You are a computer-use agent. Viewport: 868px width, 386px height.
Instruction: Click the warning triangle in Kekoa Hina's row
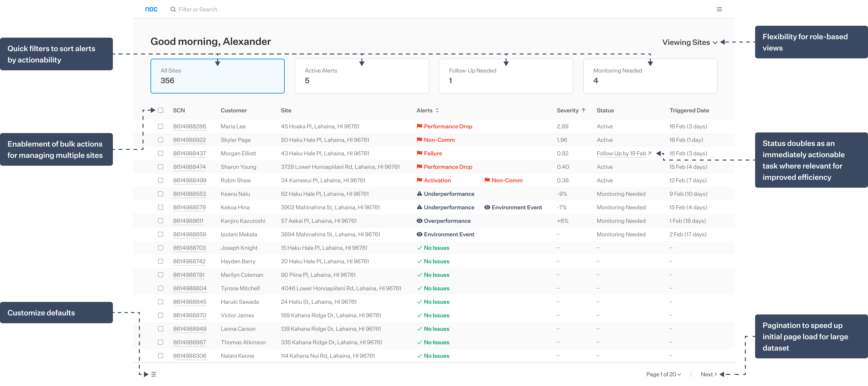tap(420, 207)
